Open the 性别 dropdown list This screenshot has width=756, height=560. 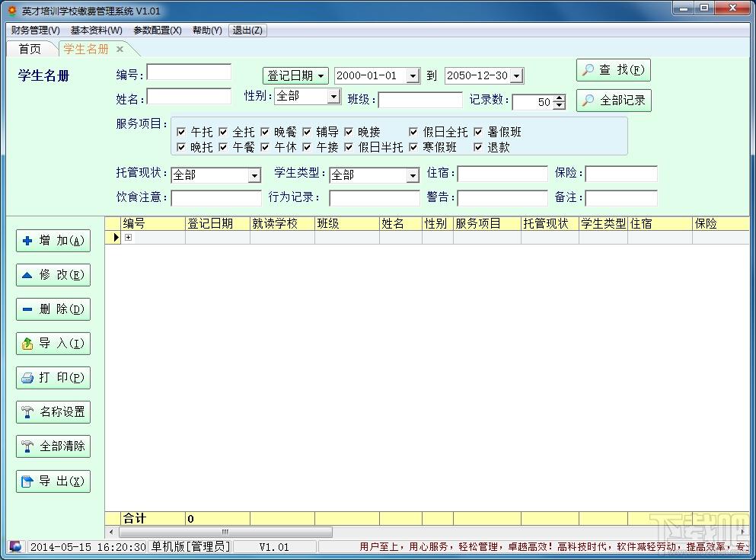pos(333,97)
